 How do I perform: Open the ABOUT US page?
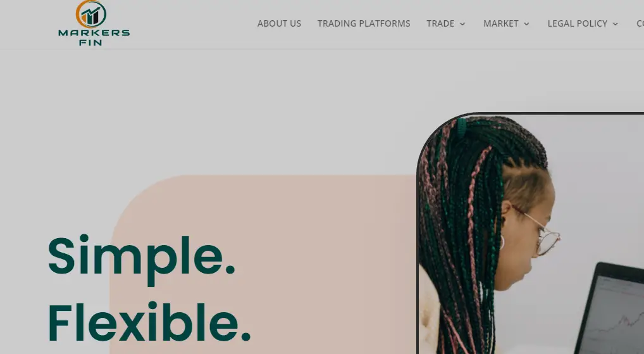279,23
